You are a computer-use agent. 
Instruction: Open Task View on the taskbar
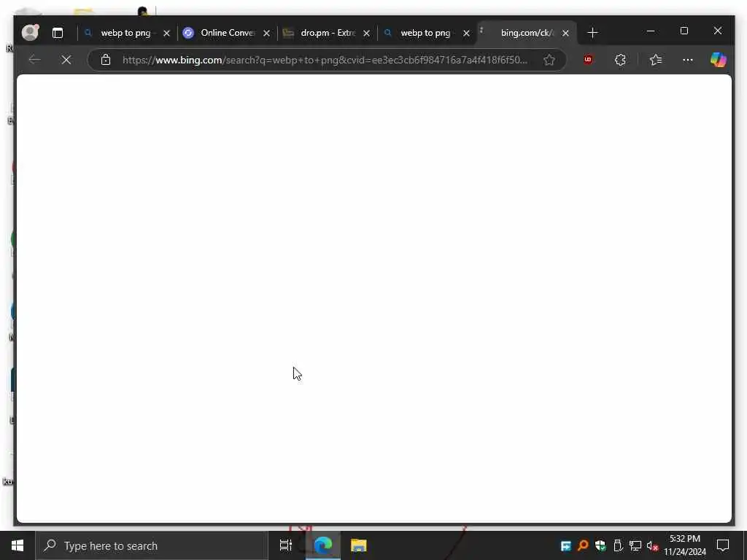(286, 545)
